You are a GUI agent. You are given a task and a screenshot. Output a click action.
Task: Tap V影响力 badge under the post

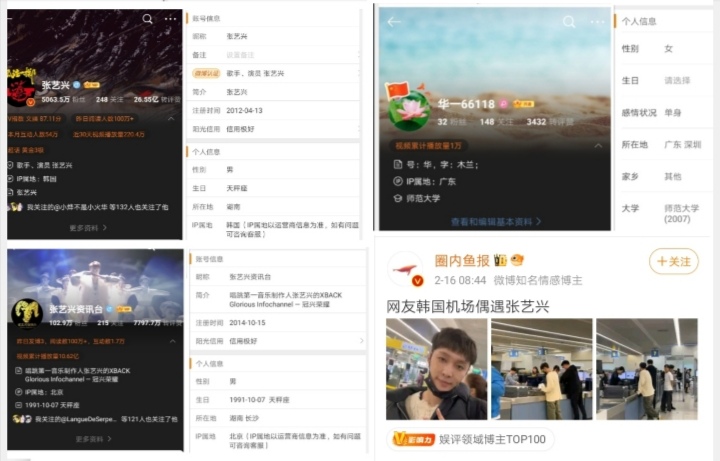click(x=414, y=439)
